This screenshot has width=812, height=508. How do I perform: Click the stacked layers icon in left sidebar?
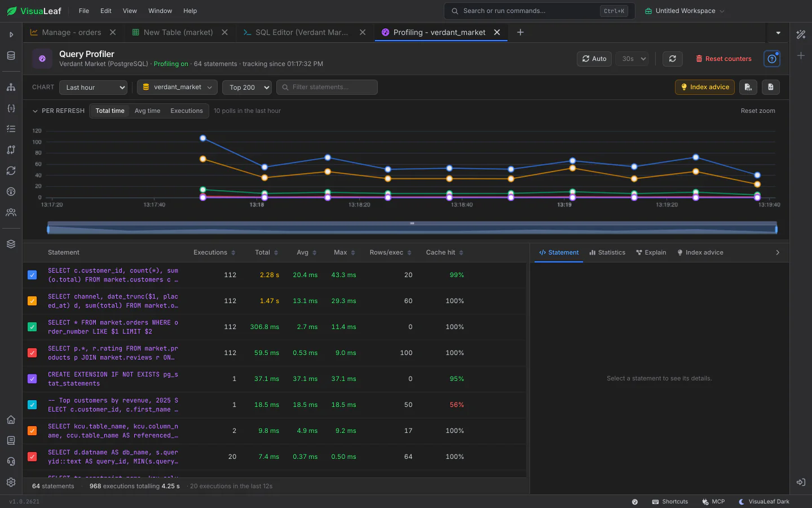11,244
